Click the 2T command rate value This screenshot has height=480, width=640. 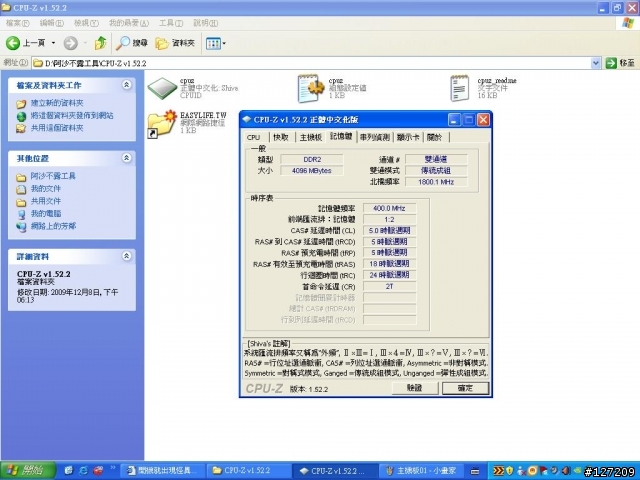point(389,287)
